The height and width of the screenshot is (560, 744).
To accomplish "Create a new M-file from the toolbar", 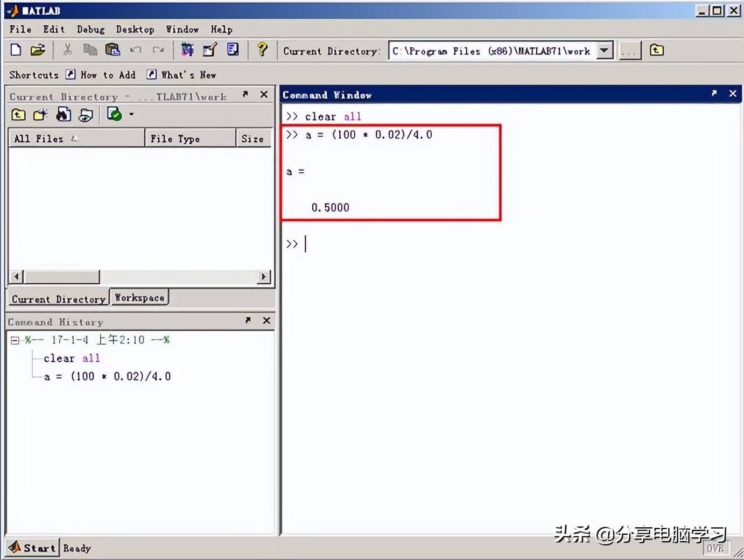I will (x=16, y=50).
